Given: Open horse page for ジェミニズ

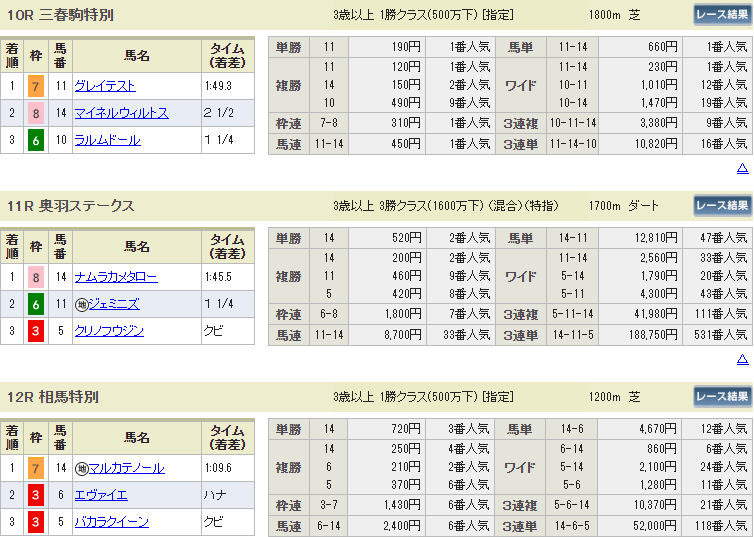Looking at the screenshot, I should (114, 304).
